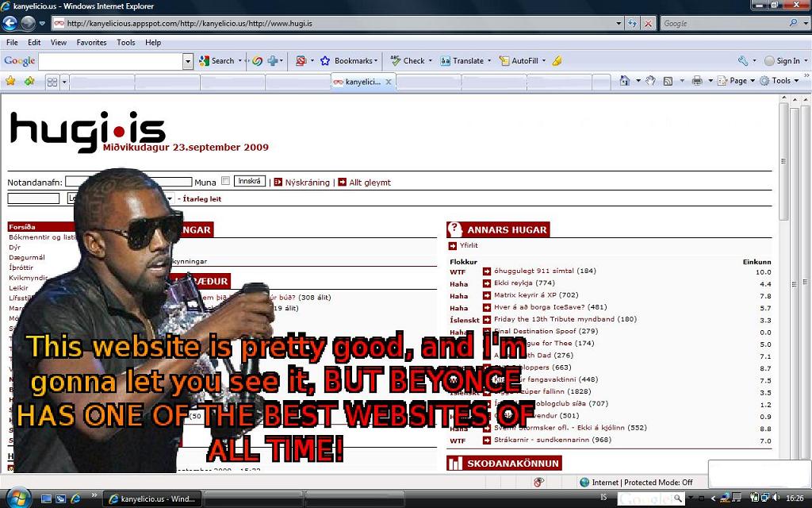This screenshot has height=508, width=812.
Task: Open the address bar history dropdown
Action: (619, 23)
